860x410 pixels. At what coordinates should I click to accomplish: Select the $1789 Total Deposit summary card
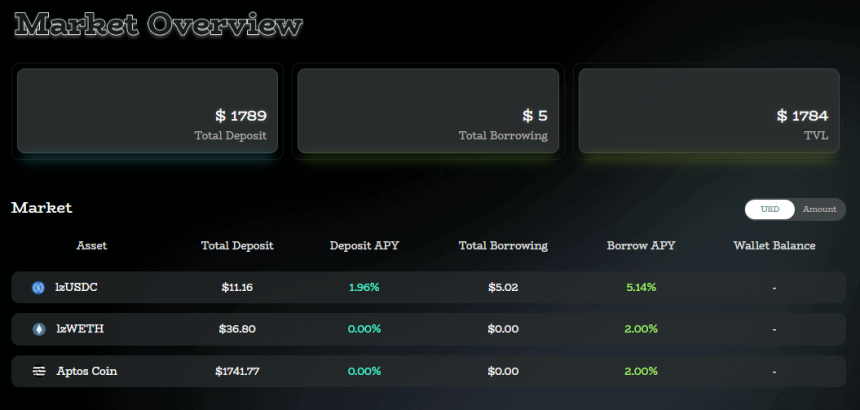click(x=147, y=111)
